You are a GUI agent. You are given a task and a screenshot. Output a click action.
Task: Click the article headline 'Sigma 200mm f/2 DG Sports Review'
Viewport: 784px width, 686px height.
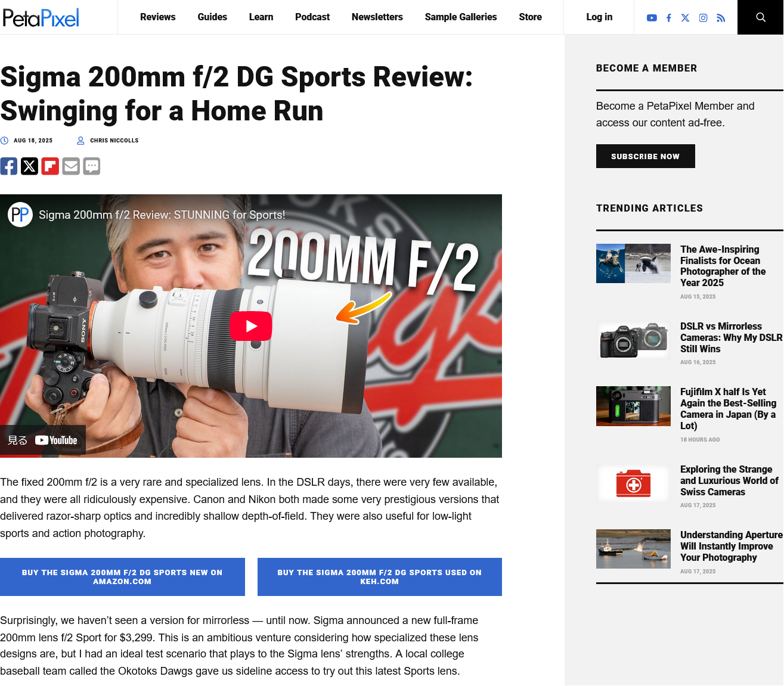click(237, 94)
